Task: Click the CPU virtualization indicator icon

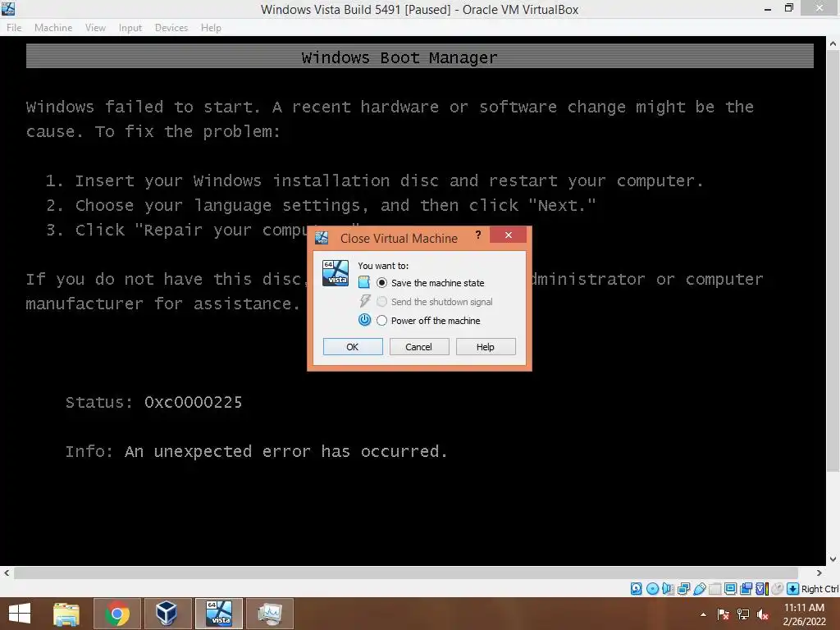Action: tap(762, 589)
